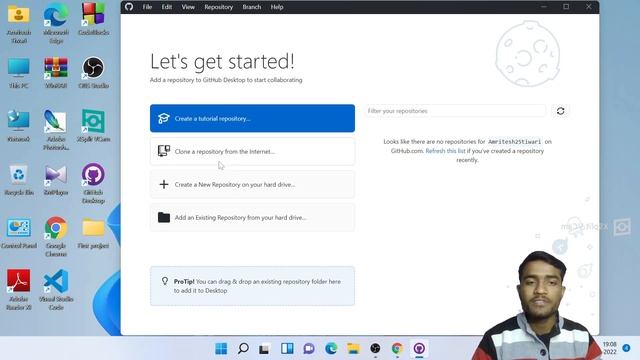The image size is (640, 360).
Task: Click GitHub Desktop icon on taskbar
Action: tap(419, 349)
